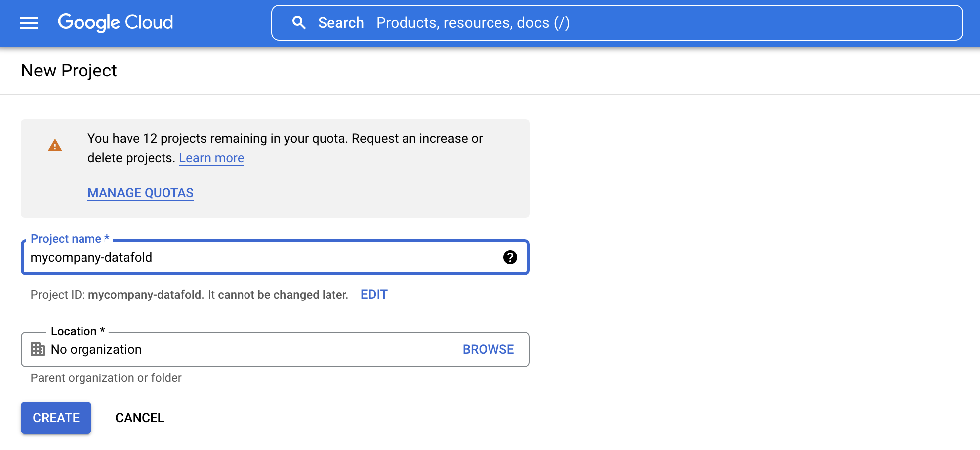Image resolution: width=980 pixels, height=450 pixels.
Task: Focus the Products, resources, docs search bar
Action: click(x=617, y=23)
